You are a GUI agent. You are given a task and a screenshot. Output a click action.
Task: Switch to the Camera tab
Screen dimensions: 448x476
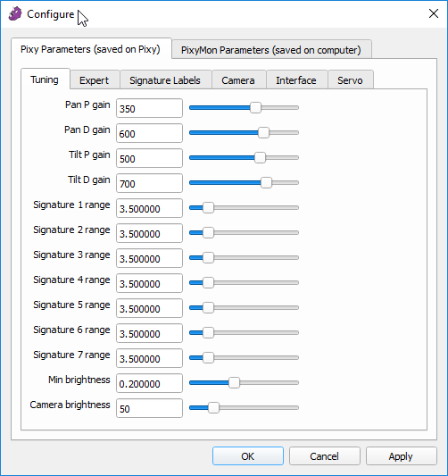click(238, 80)
